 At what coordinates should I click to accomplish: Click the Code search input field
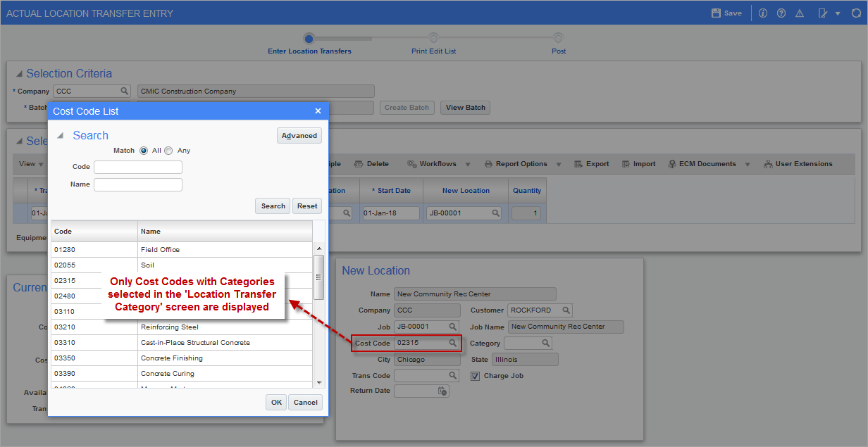pos(138,168)
